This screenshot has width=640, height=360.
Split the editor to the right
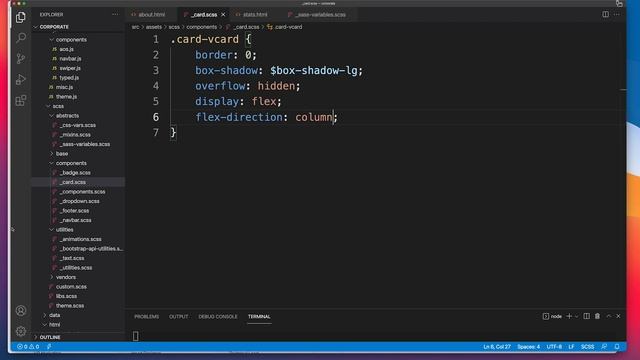tap(605, 14)
